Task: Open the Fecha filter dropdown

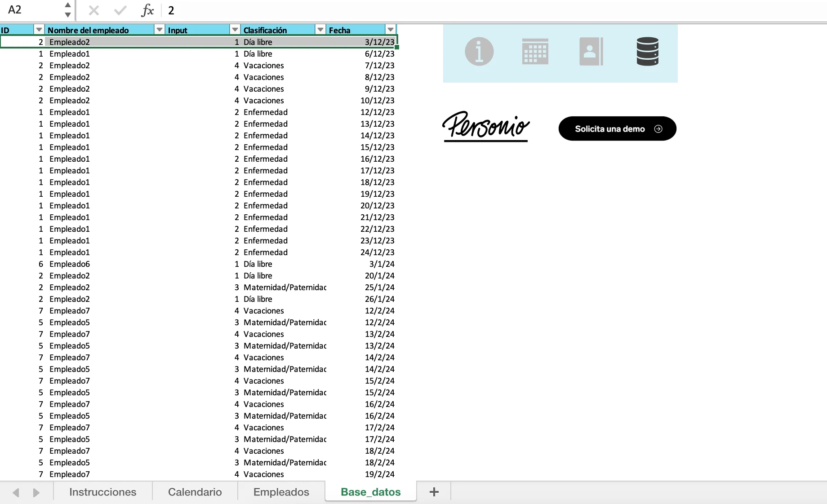Action: coord(390,30)
